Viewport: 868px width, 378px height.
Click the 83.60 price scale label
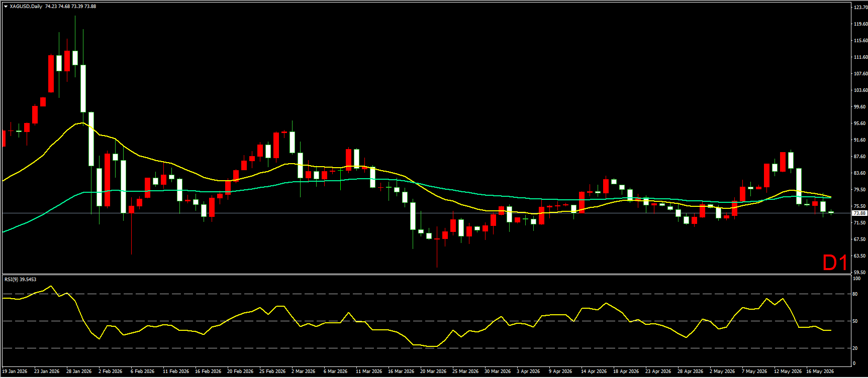coord(860,173)
